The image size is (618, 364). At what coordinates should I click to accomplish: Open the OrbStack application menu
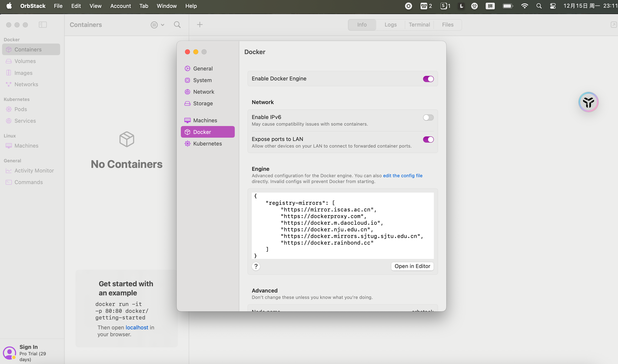(x=33, y=6)
